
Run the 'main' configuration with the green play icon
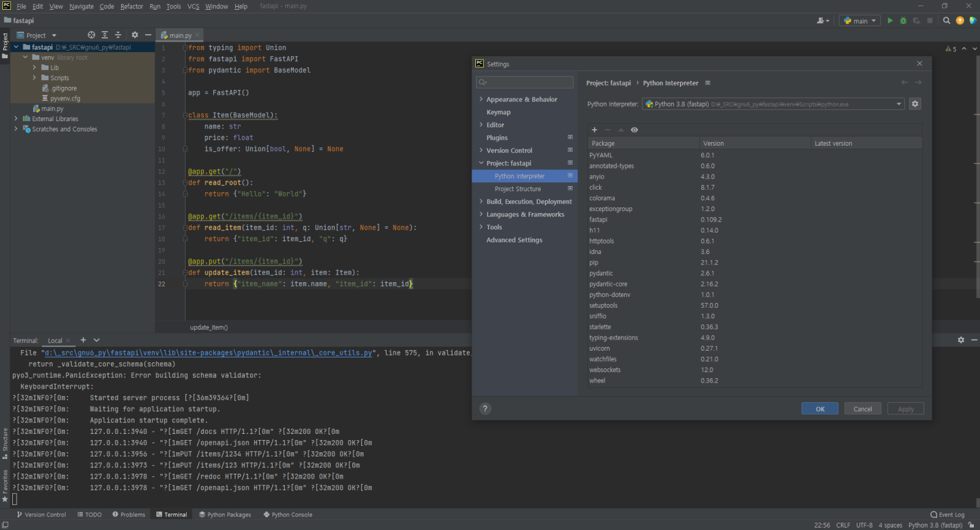[890, 21]
